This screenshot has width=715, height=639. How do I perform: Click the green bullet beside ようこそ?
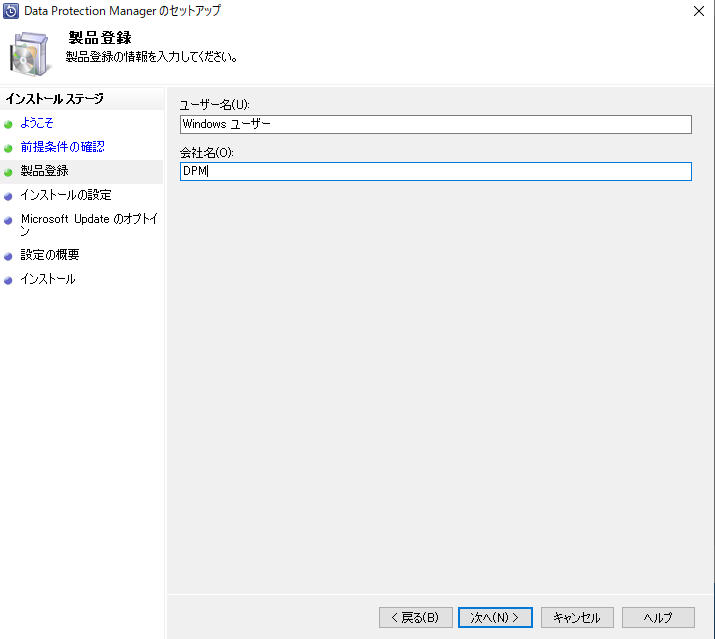click(8, 124)
